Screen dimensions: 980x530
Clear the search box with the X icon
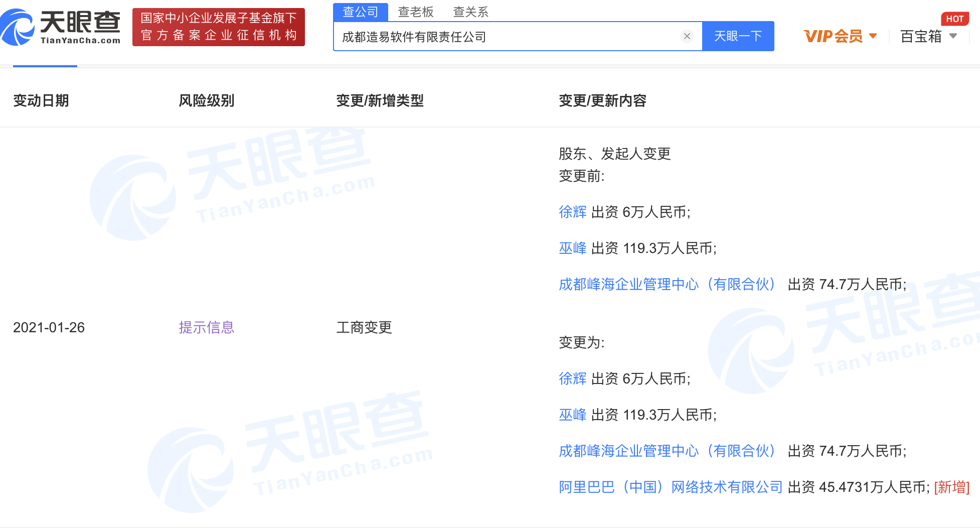point(687,36)
